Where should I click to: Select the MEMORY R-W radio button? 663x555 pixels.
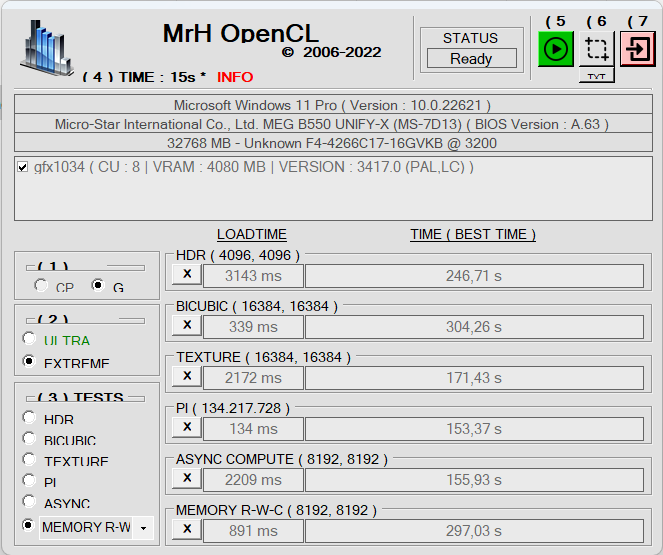coord(28,525)
